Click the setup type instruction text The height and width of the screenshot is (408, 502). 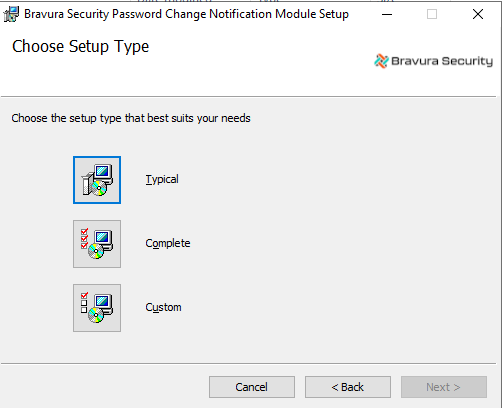coord(131,118)
